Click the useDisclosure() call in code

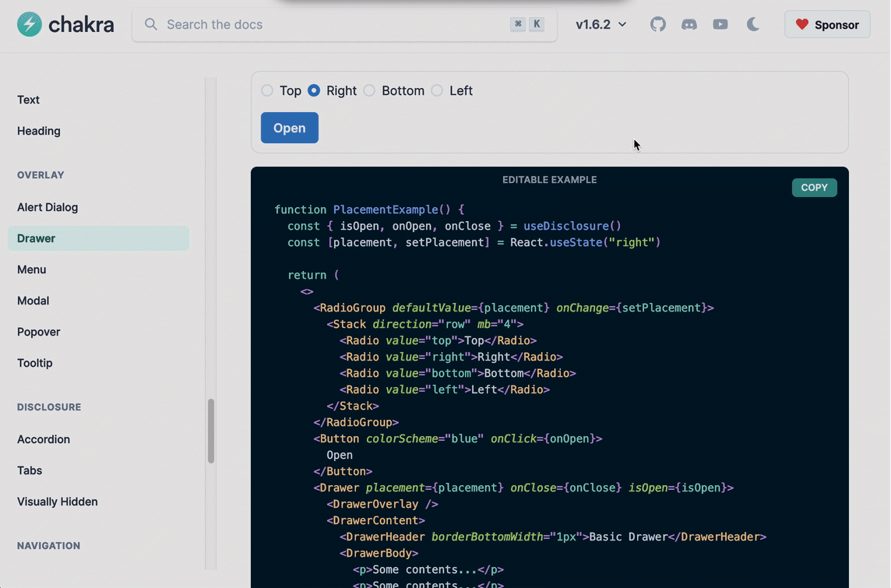pos(572,226)
